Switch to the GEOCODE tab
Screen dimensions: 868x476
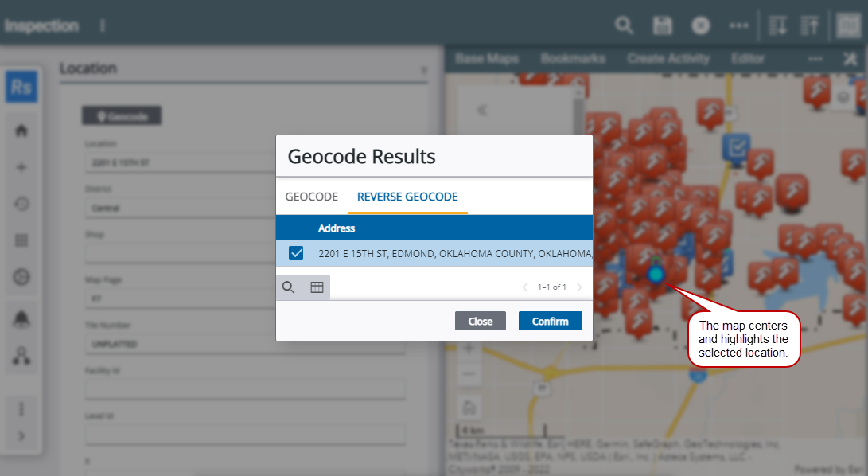[312, 197]
